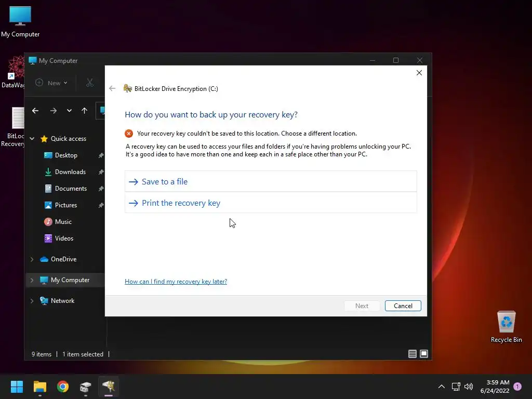Click the Cancel button in BitLocker dialog
Image resolution: width=532 pixels, height=399 pixels.
[x=403, y=305]
